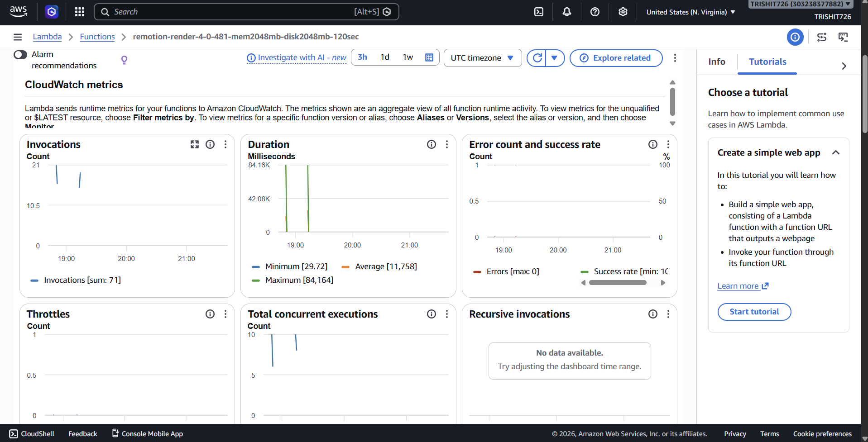The width and height of the screenshot is (868, 442).
Task: Open CloudShell from the footer
Action: pos(32,434)
